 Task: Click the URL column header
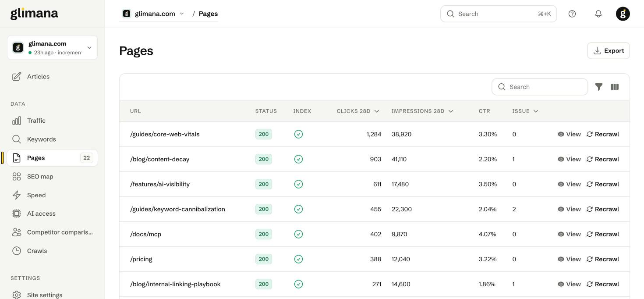click(135, 111)
